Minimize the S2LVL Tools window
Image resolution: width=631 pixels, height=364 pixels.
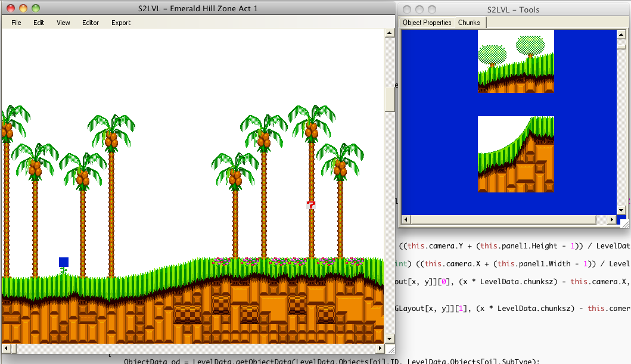419,10
